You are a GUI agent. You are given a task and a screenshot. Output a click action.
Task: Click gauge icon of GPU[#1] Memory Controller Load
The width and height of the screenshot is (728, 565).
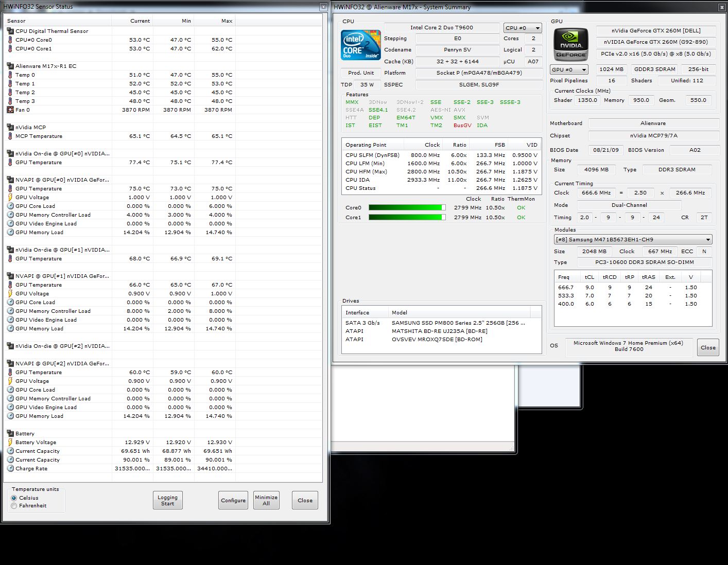point(10,311)
